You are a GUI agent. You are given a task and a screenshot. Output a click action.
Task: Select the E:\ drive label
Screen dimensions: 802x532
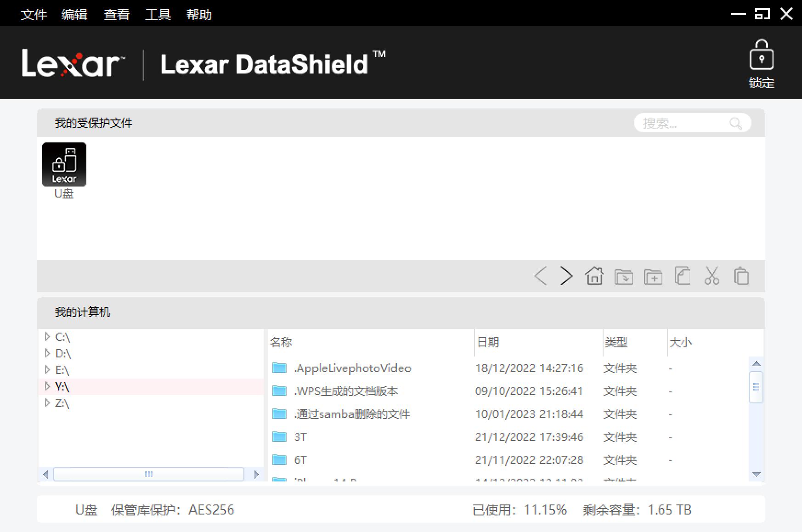tap(62, 370)
